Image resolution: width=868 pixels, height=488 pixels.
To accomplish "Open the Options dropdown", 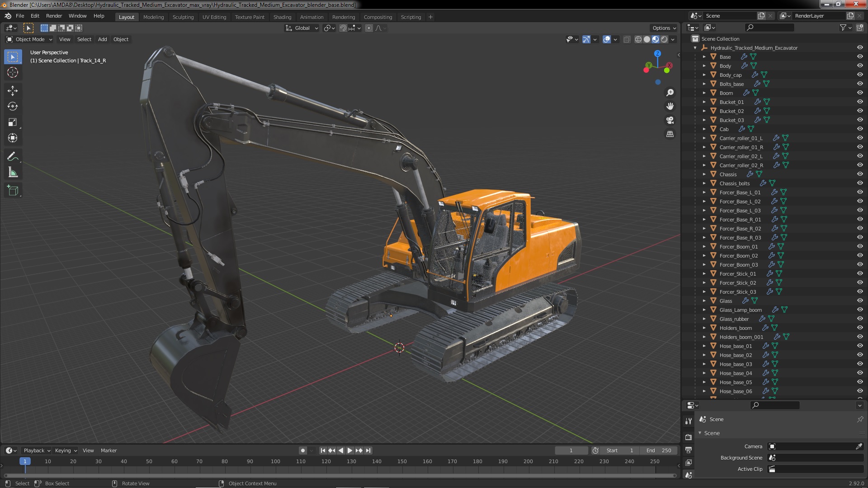I will pyautogui.click(x=664, y=28).
